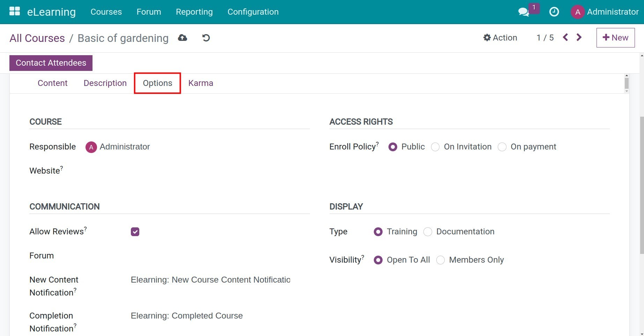Save changes with the cloud icon
The height and width of the screenshot is (336, 644).
183,37
